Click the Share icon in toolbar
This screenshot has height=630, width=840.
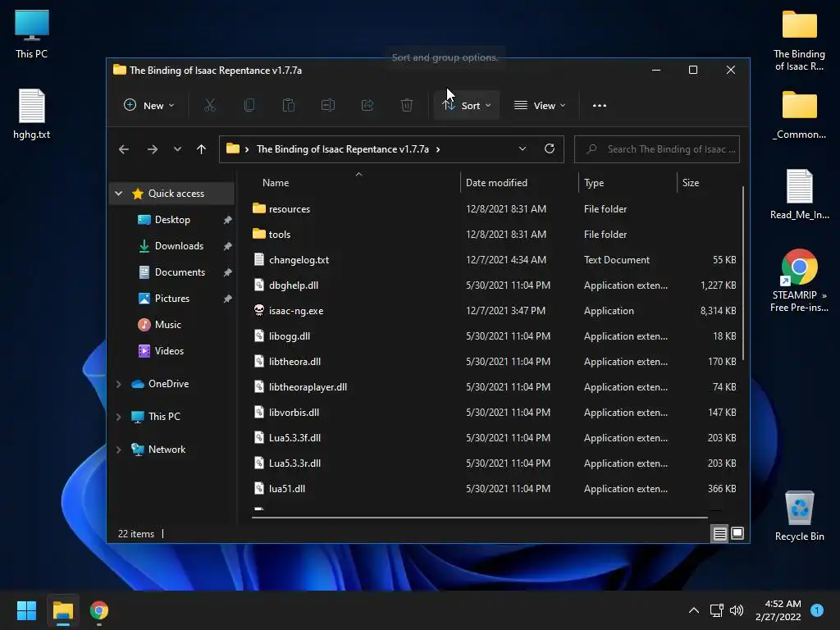367,106
